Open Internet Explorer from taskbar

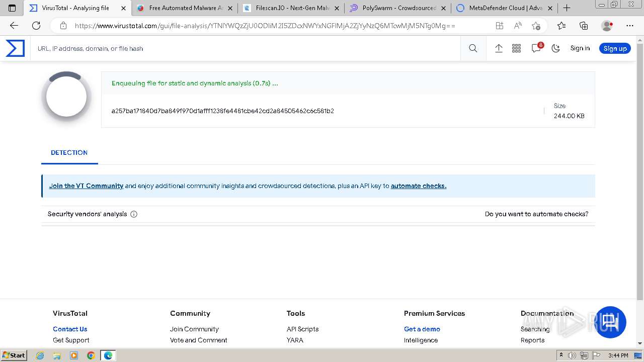tap(40, 355)
